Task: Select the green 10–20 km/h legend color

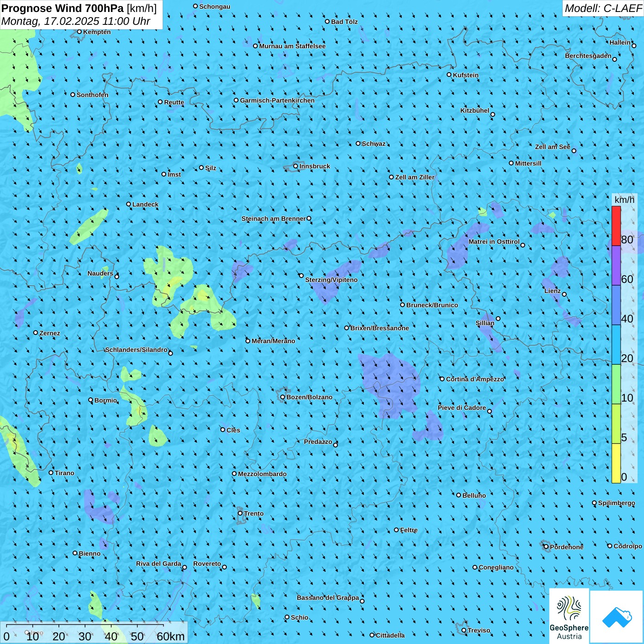Action: coord(616,384)
